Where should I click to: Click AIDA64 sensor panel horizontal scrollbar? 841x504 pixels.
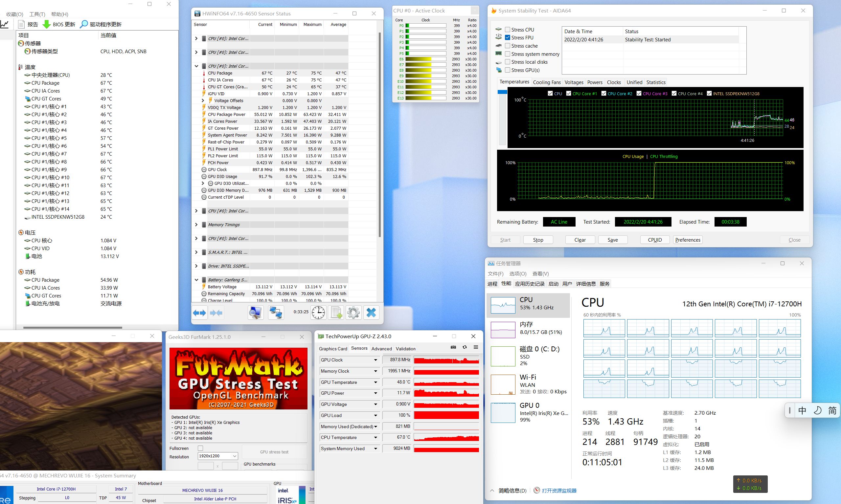coord(72,327)
